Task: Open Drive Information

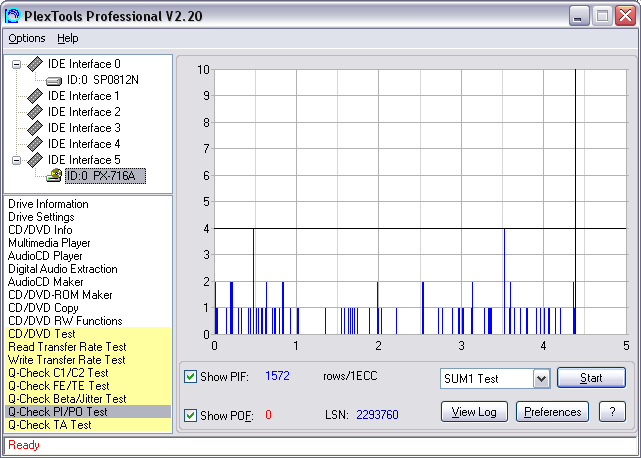Action: pos(48,204)
